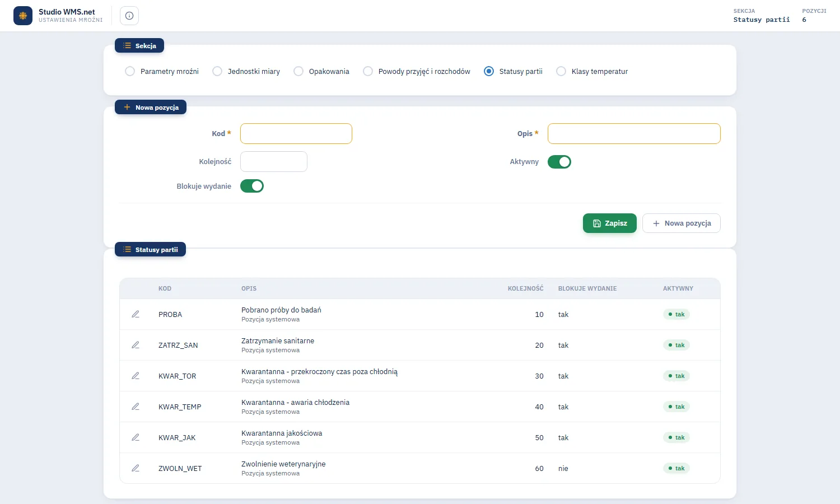
Task: Click edit pencil for KWAR_TEMP row
Action: (x=136, y=407)
